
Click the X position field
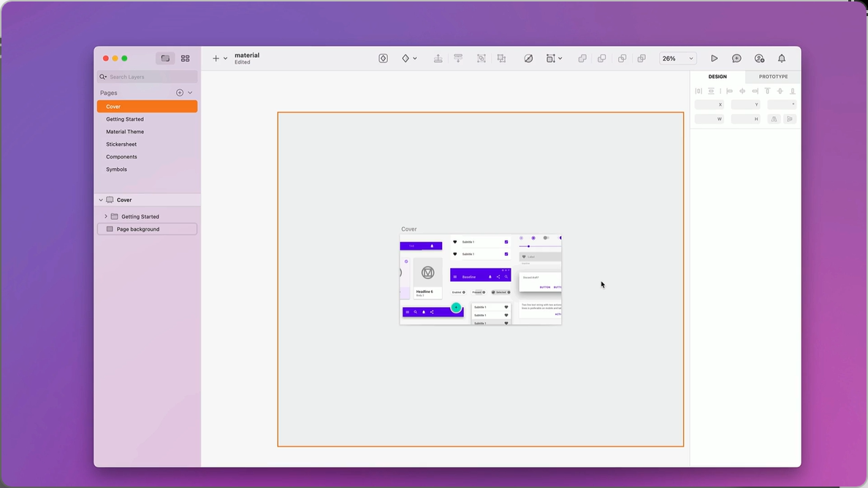pyautogui.click(x=709, y=104)
